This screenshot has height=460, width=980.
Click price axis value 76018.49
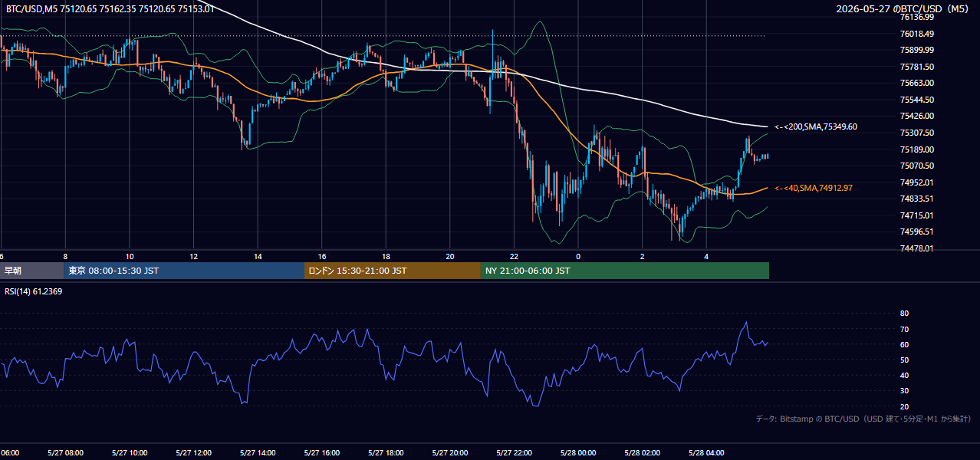pyautogui.click(x=916, y=34)
